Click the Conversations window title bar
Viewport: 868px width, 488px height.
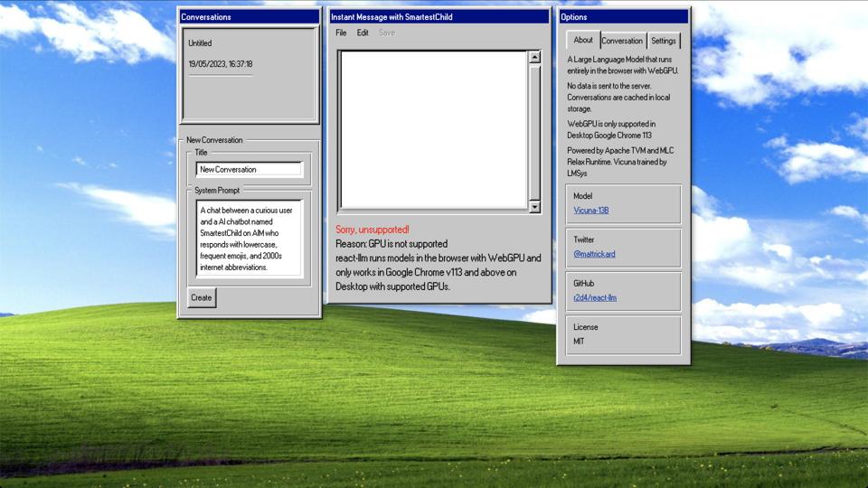[250, 16]
